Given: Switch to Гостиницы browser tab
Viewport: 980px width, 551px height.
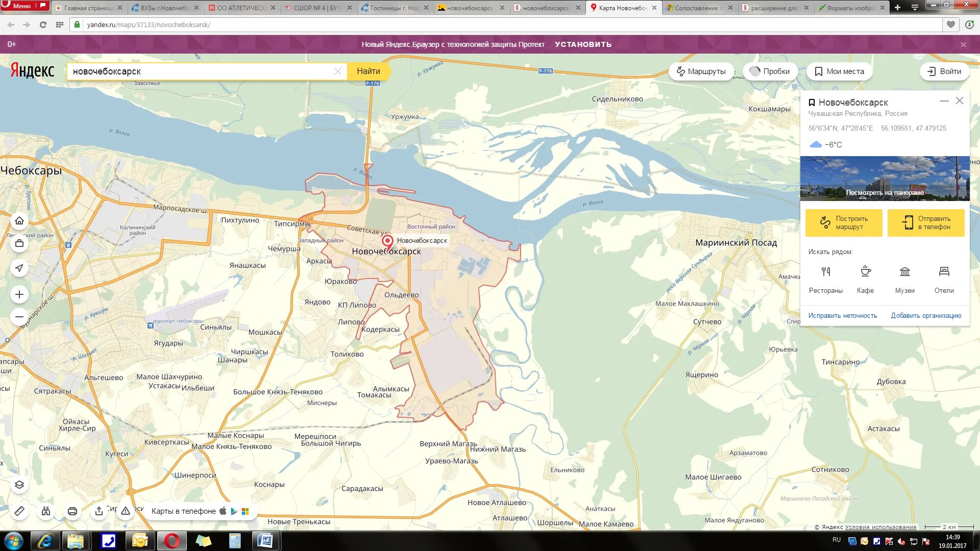Looking at the screenshot, I should coord(393,8).
